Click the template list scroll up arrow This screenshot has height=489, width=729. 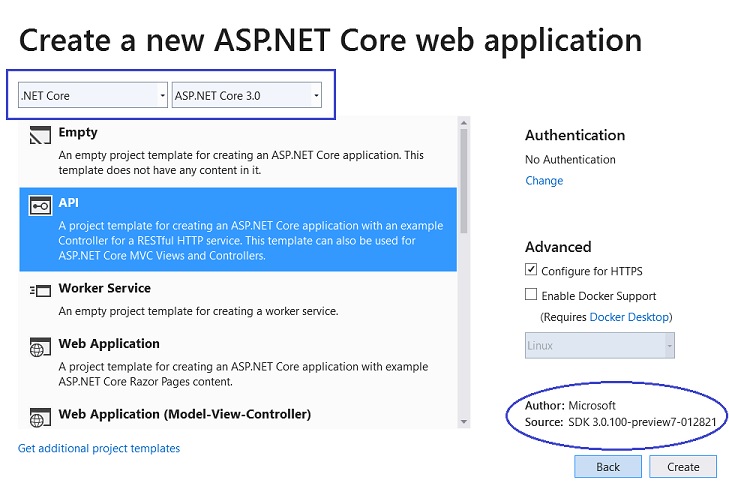pyautogui.click(x=464, y=123)
